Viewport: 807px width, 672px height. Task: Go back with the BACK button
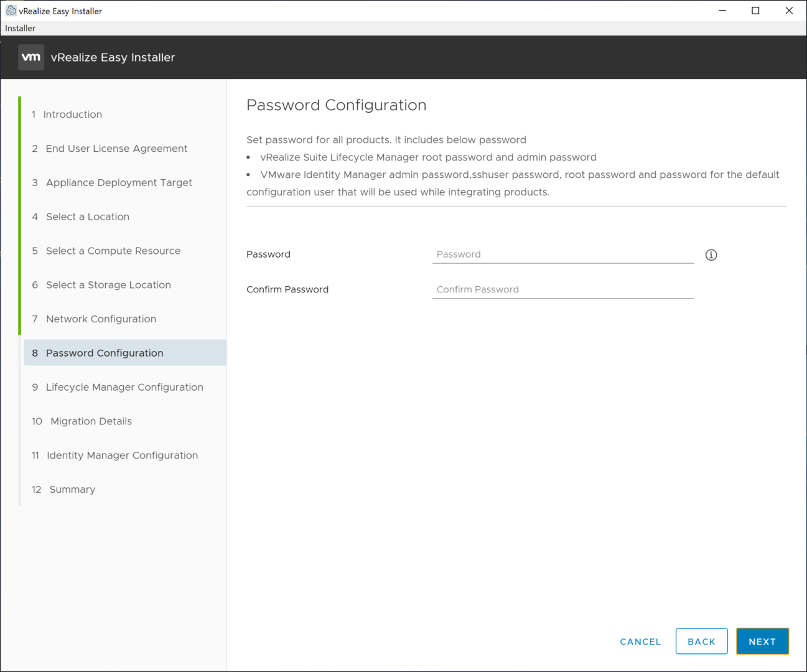coord(701,642)
